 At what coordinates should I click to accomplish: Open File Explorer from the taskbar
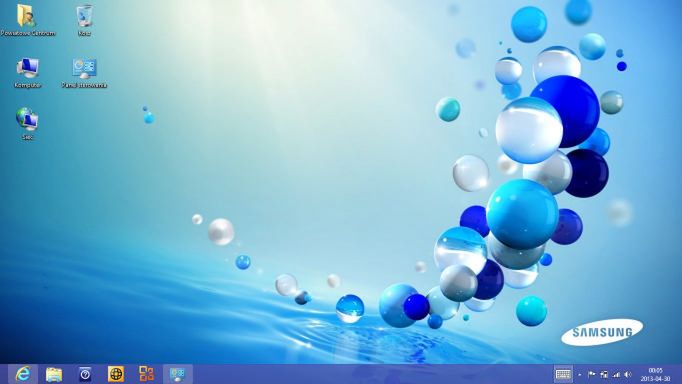tap(54, 374)
